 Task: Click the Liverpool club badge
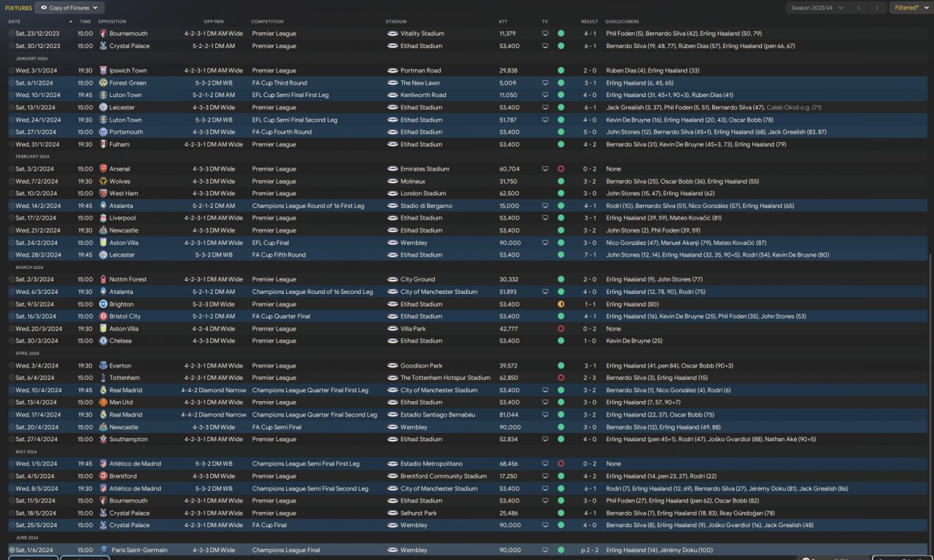(x=103, y=218)
